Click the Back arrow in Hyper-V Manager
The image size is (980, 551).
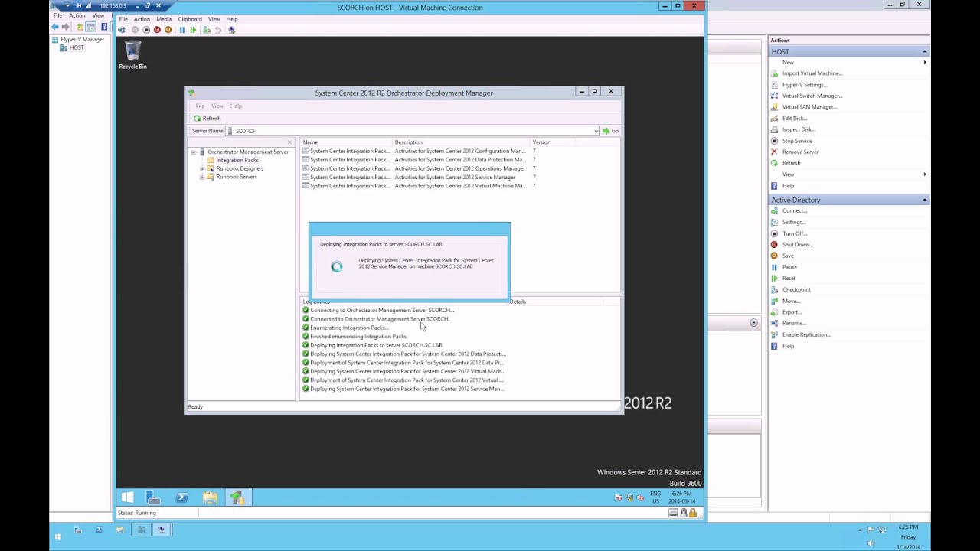pyautogui.click(x=55, y=27)
